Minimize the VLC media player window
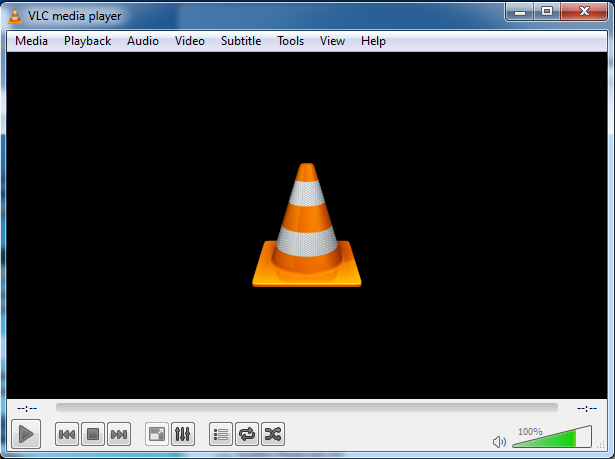 click(x=520, y=11)
